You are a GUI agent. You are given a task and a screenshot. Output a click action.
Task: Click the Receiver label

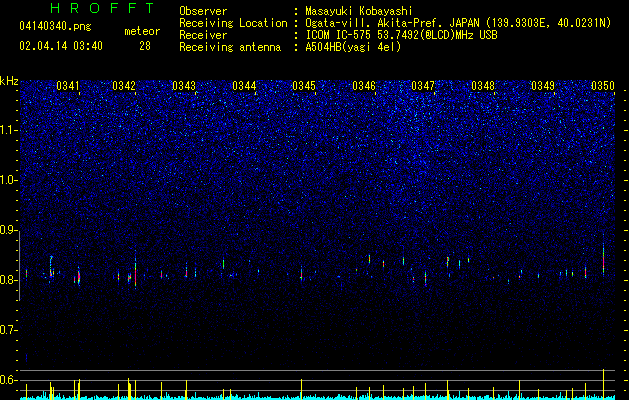click(x=203, y=35)
